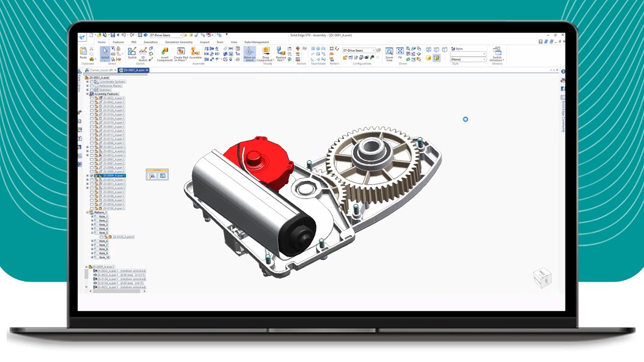The height and width of the screenshot is (362, 644).
Task: Click the shaded view style cube icon
Action: pos(428,58)
